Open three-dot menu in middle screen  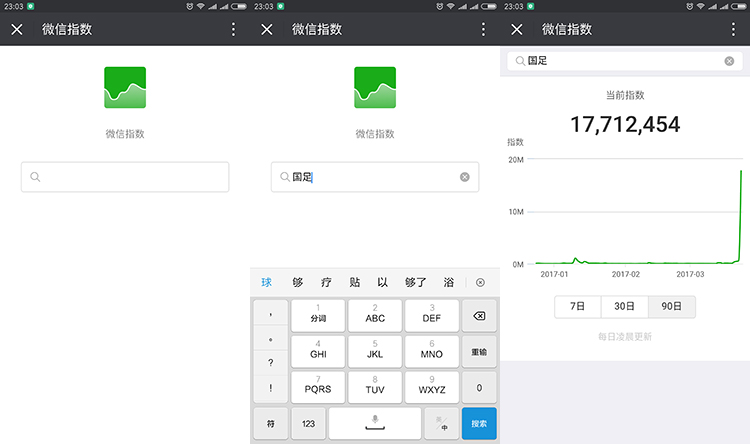tap(483, 30)
